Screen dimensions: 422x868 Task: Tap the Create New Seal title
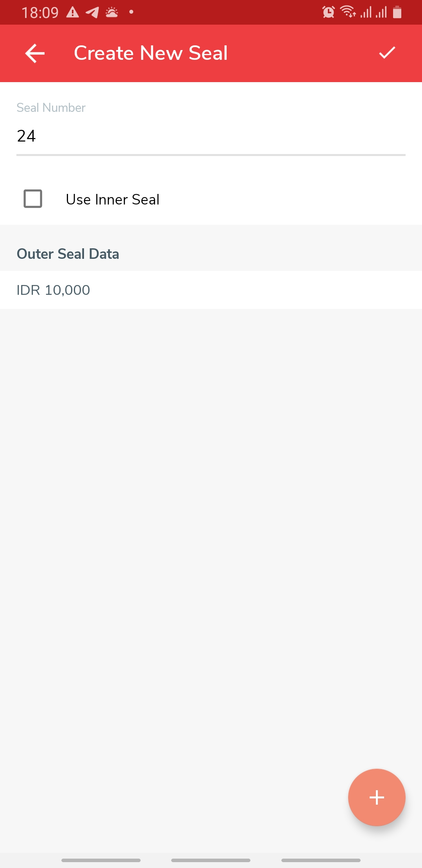coord(151,53)
